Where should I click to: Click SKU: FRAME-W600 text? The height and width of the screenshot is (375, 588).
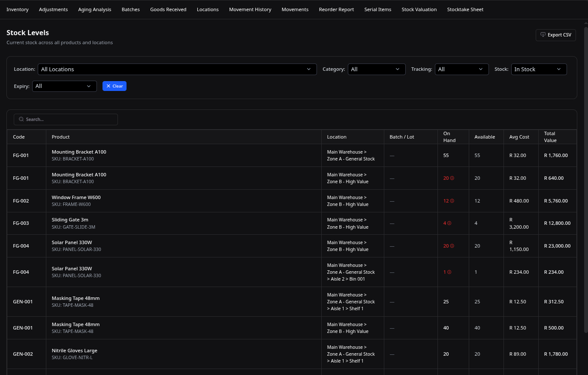71,204
